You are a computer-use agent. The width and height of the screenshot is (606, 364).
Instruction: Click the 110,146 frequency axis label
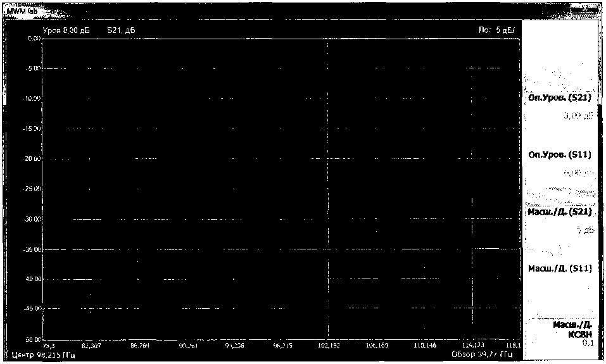point(425,346)
